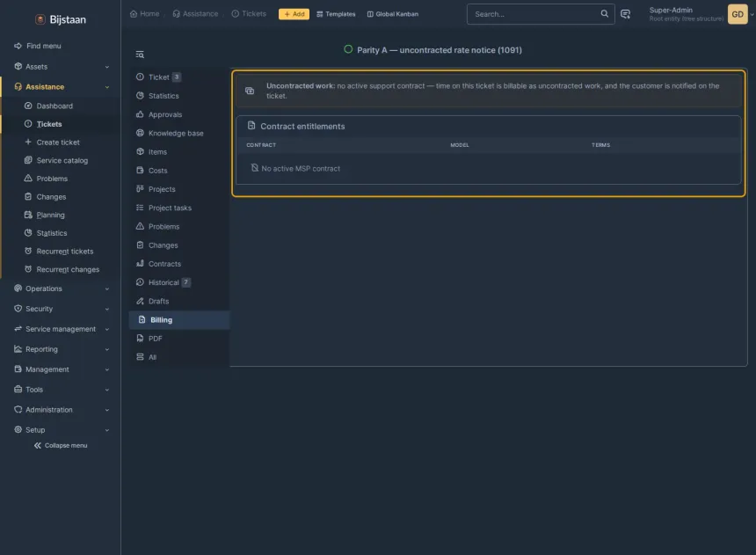Expand the Security menu section
Viewport: 756px width, 555px height.
(61, 309)
